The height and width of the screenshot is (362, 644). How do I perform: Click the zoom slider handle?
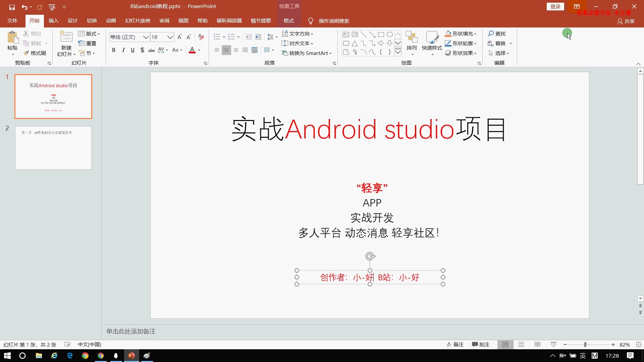point(585,345)
